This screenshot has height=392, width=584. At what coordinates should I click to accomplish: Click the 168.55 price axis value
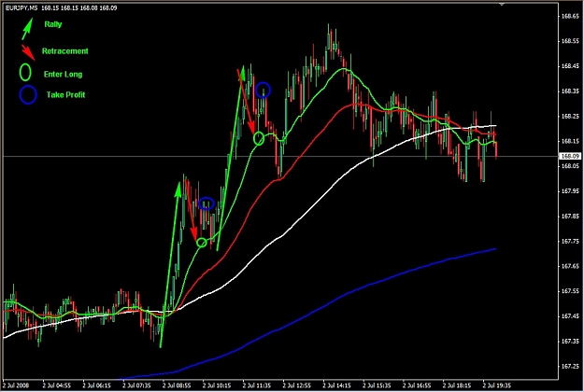point(570,41)
